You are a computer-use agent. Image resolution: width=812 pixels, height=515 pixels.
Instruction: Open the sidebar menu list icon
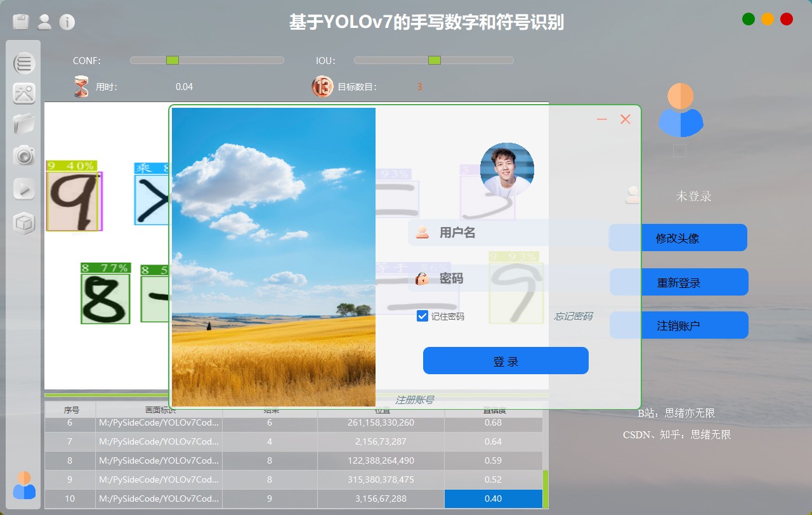(24, 63)
